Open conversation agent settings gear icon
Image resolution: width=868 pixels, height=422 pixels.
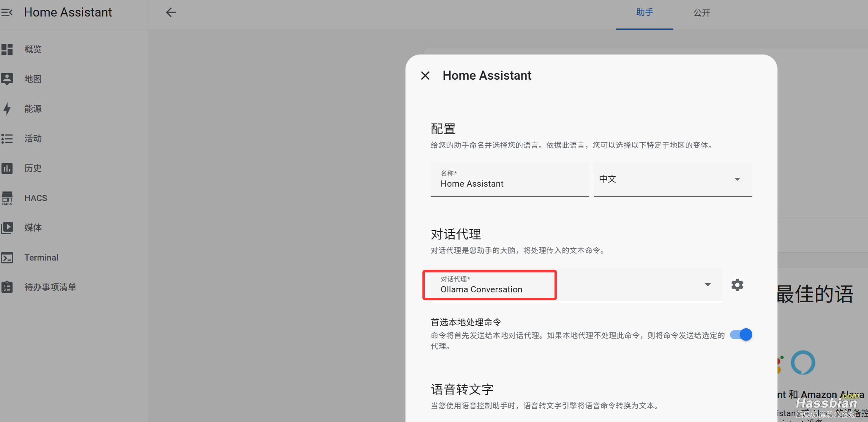coord(737,285)
